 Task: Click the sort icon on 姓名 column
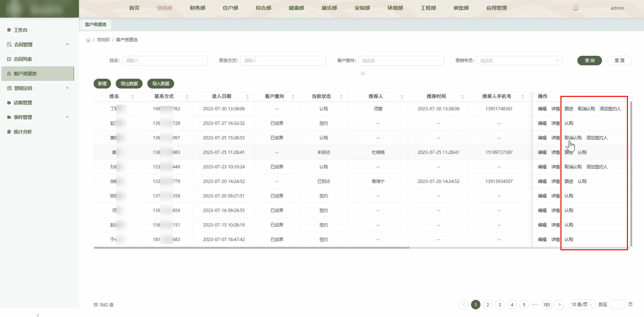[x=133, y=96]
